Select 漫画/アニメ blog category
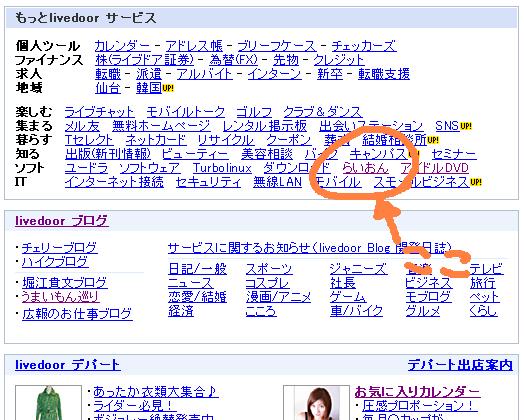The image size is (524, 420). coord(278,297)
